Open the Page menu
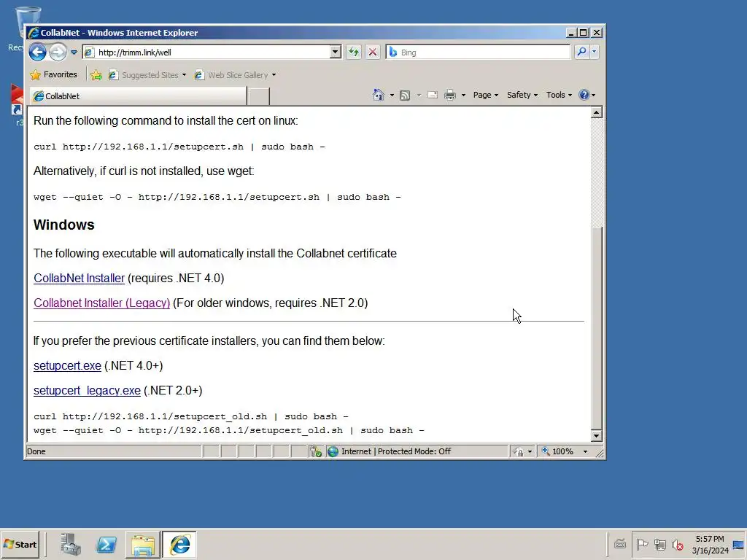 point(485,95)
